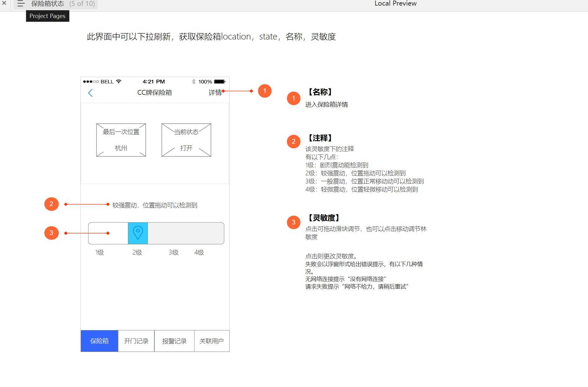This screenshot has height=387, width=588.
Task: Open the Project Pages sidebar menu
Action: (x=21, y=4)
